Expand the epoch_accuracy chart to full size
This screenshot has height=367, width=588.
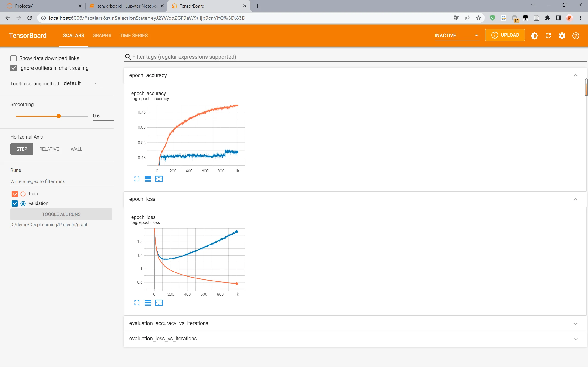[137, 179]
